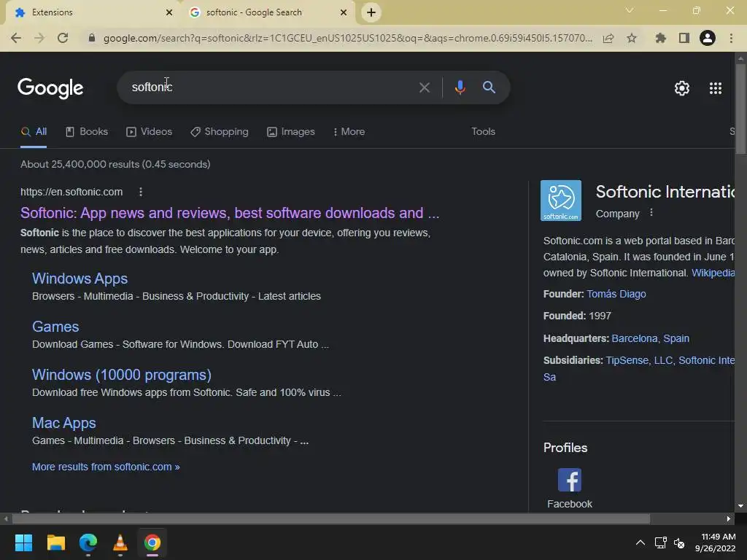Open the TipSense, LLC subsidiary link
Image resolution: width=747 pixels, height=560 pixels.
pyautogui.click(x=639, y=360)
